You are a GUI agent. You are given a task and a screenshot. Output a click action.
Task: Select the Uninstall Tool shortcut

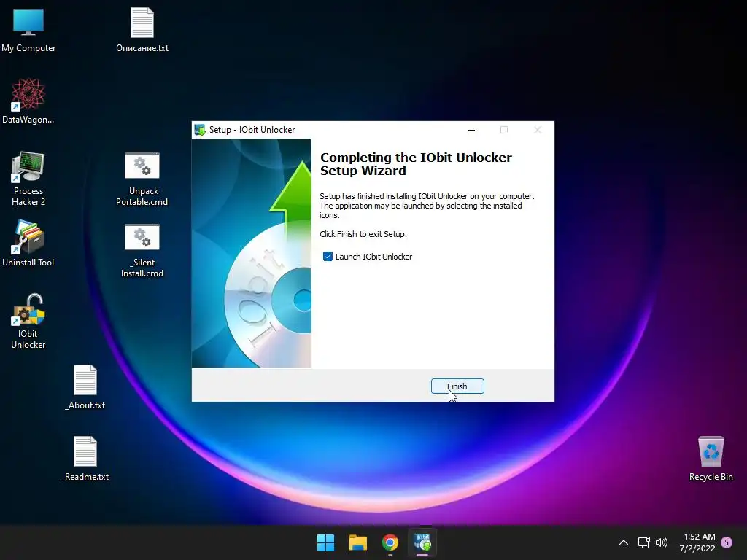(x=28, y=244)
